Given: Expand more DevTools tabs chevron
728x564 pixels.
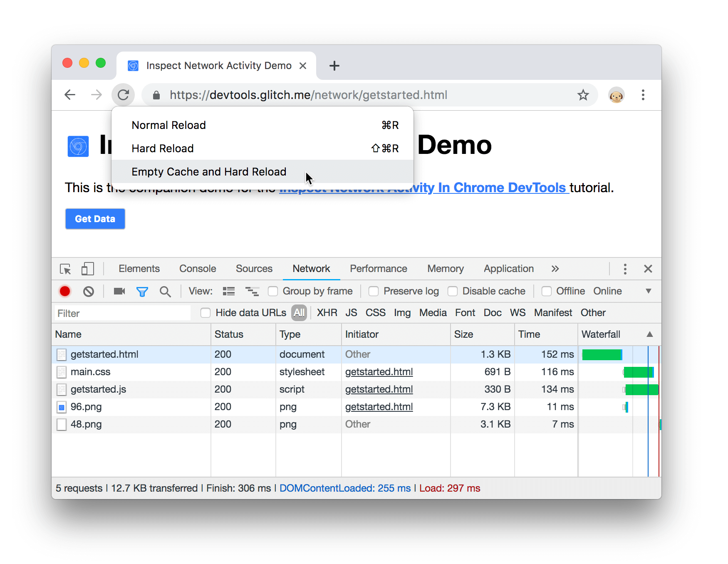Looking at the screenshot, I should tap(555, 269).
